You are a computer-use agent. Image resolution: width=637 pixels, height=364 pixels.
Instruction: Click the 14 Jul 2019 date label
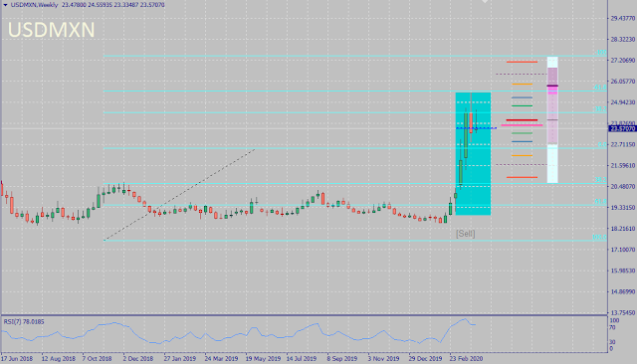click(301, 359)
